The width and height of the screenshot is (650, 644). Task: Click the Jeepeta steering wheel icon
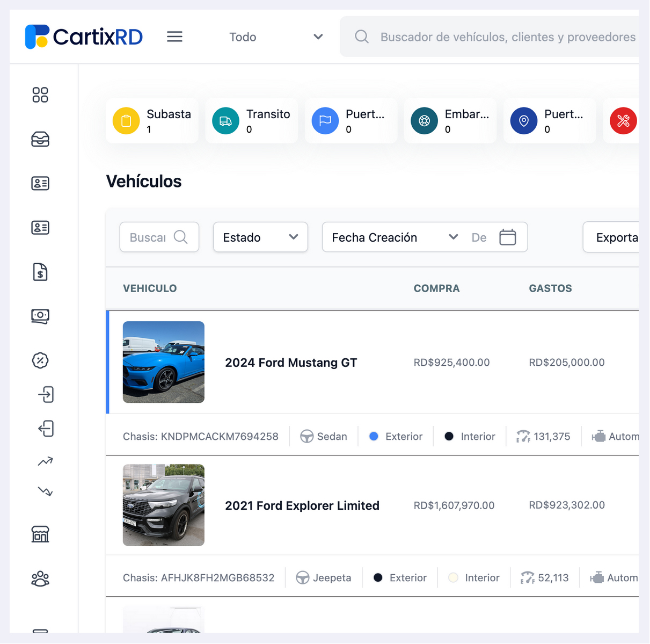tap(303, 577)
